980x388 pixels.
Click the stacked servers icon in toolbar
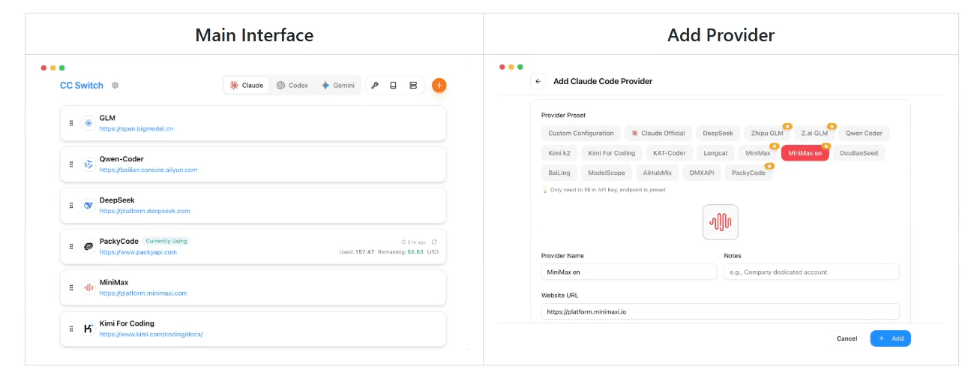pyautogui.click(x=413, y=86)
